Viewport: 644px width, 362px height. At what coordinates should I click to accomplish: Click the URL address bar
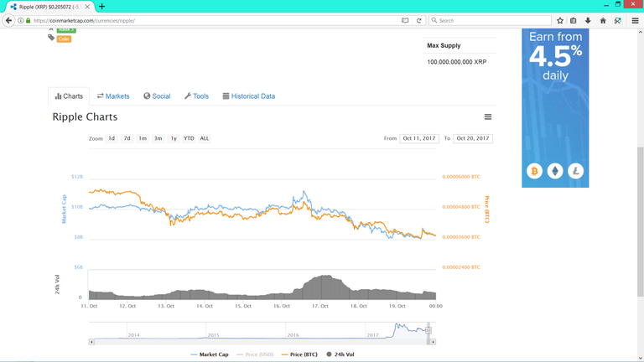(214, 20)
